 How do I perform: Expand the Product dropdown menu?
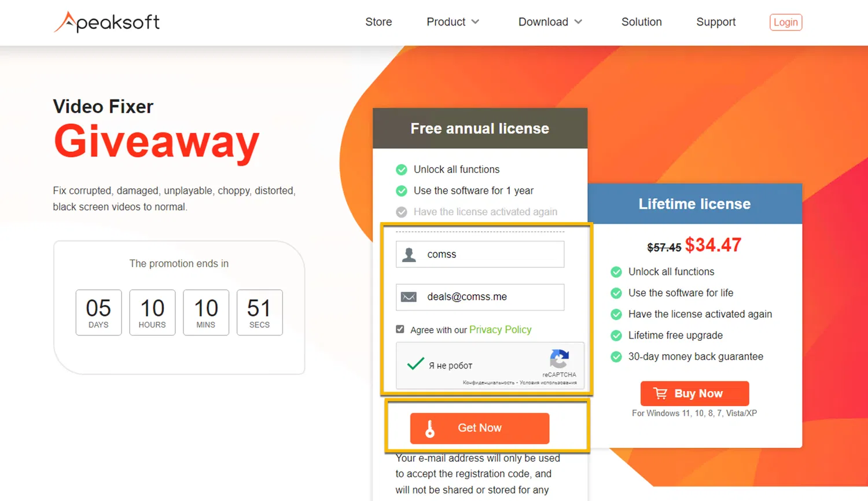pos(453,22)
